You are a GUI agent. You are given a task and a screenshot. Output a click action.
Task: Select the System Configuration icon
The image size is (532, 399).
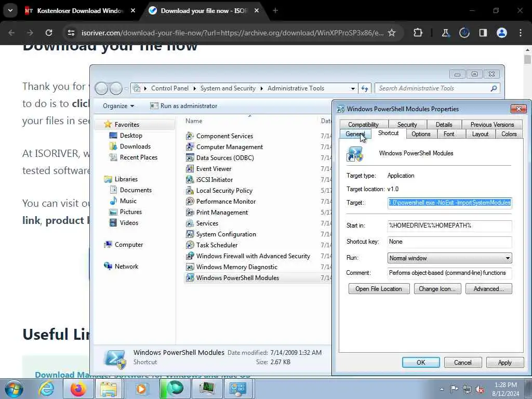pyautogui.click(x=190, y=234)
